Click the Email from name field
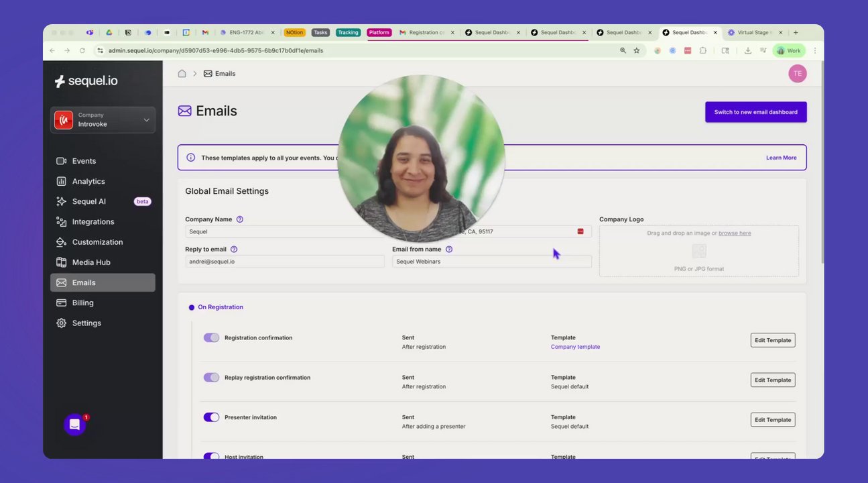 [x=492, y=262]
